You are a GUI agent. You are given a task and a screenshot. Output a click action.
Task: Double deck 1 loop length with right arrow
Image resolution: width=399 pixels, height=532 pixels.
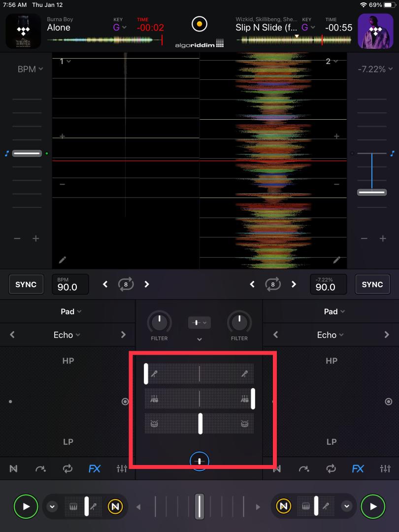[147, 284]
